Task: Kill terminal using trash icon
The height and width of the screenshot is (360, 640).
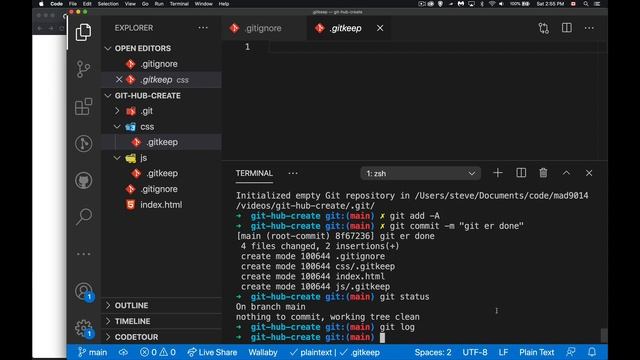Action: (x=543, y=173)
